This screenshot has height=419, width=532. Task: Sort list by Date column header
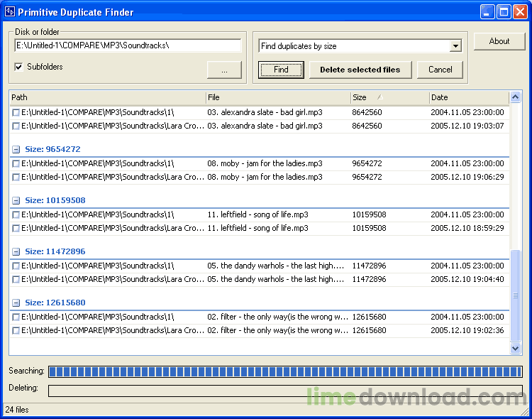click(468, 97)
